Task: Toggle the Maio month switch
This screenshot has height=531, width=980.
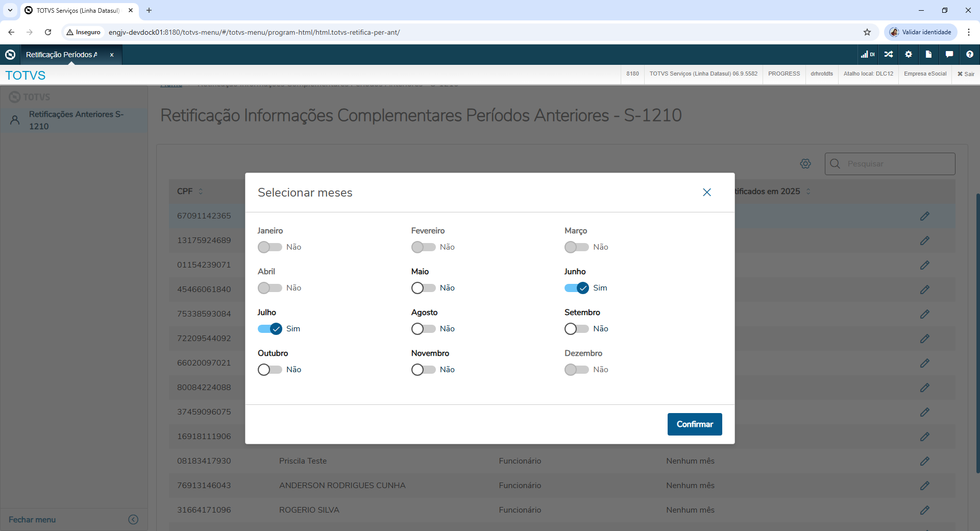Action: click(423, 288)
